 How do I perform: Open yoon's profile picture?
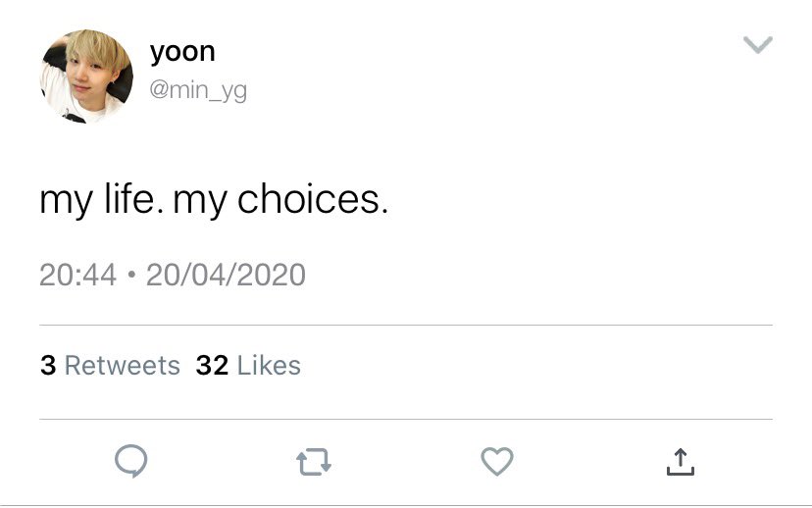click(86, 76)
